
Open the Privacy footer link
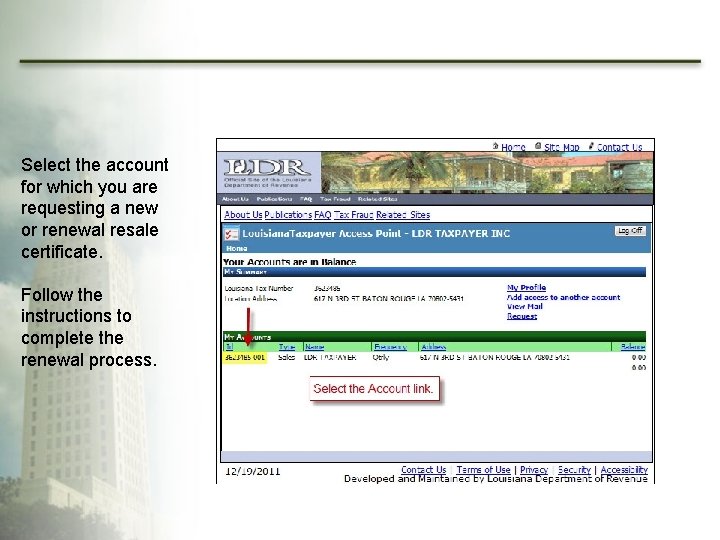click(534, 470)
